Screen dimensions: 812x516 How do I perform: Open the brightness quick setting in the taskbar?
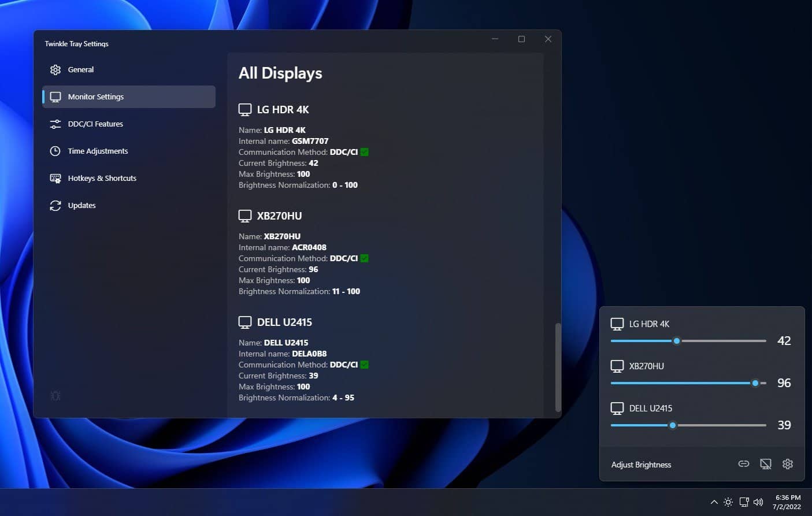pos(728,502)
